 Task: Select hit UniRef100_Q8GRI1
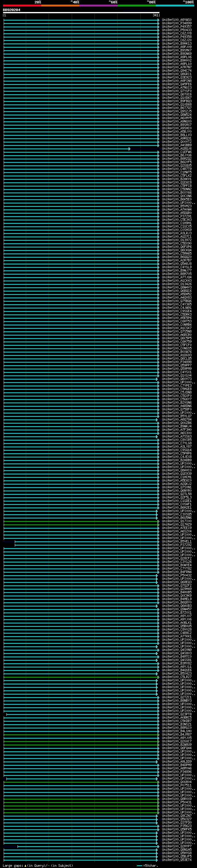pyautogui.click(x=176, y=74)
